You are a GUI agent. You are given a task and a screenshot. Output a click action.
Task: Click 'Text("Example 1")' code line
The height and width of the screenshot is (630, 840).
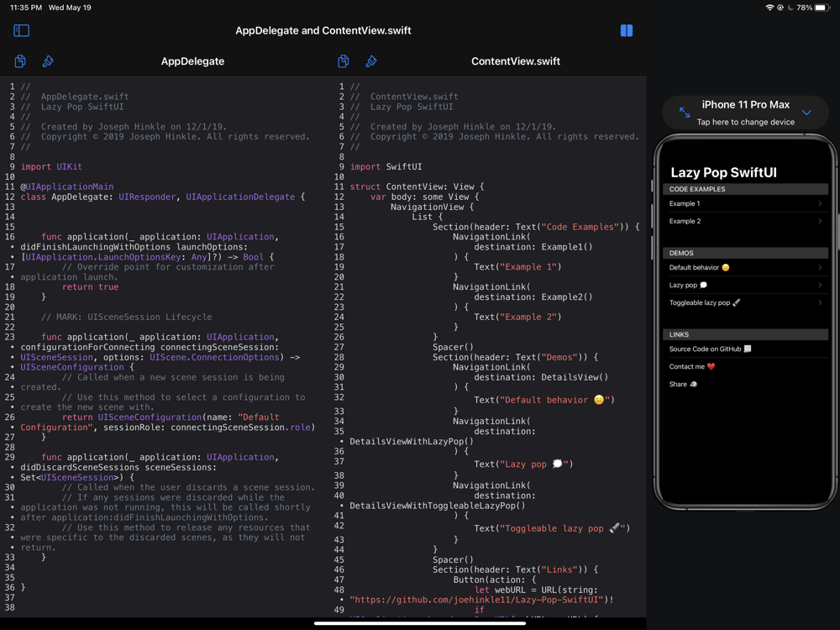coord(517,267)
